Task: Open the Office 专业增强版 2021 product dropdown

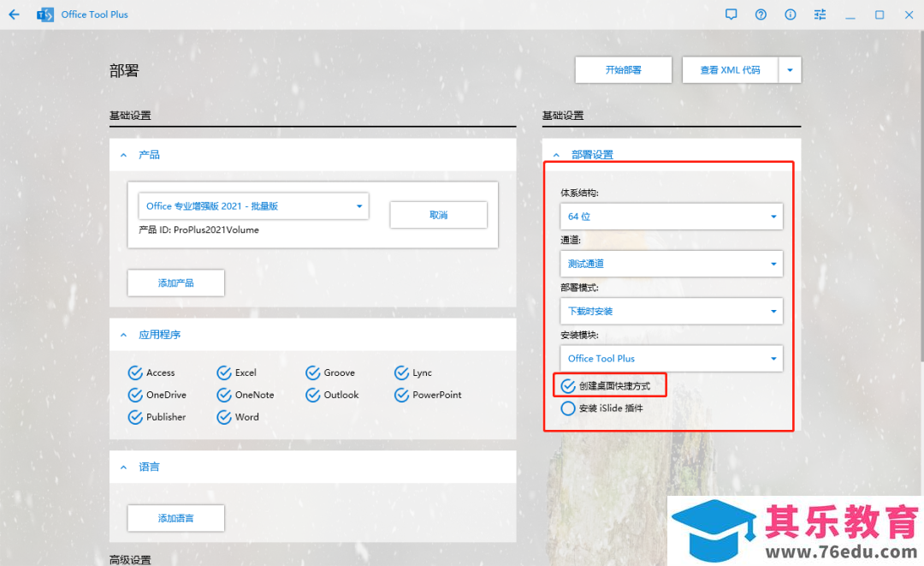Action: (x=253, y=206)
